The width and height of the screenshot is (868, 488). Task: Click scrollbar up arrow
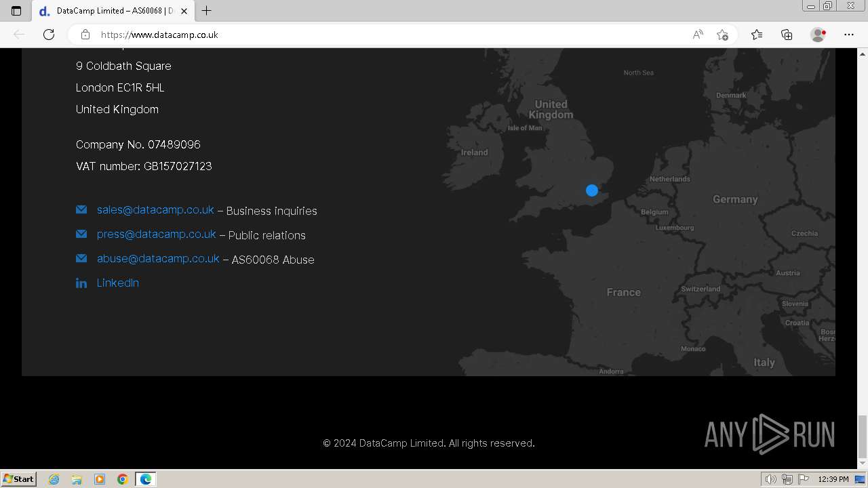[x=863, y=53]
